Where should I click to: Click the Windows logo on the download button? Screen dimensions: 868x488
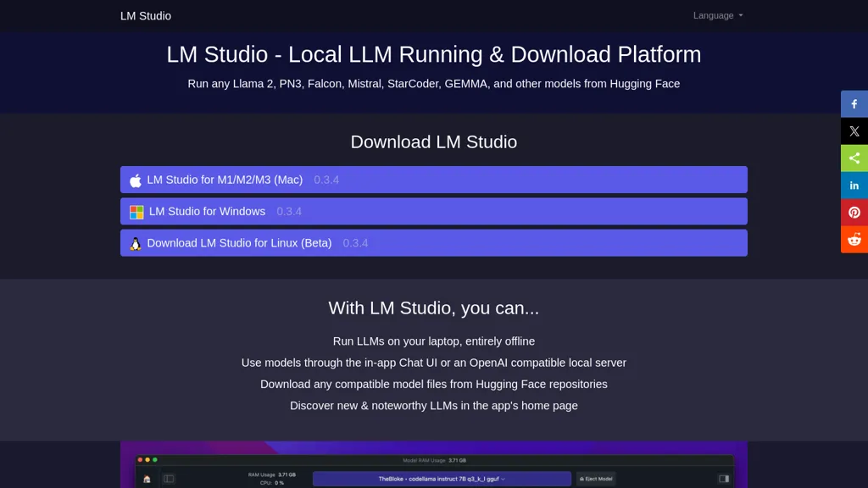click(x=136, y=211)
